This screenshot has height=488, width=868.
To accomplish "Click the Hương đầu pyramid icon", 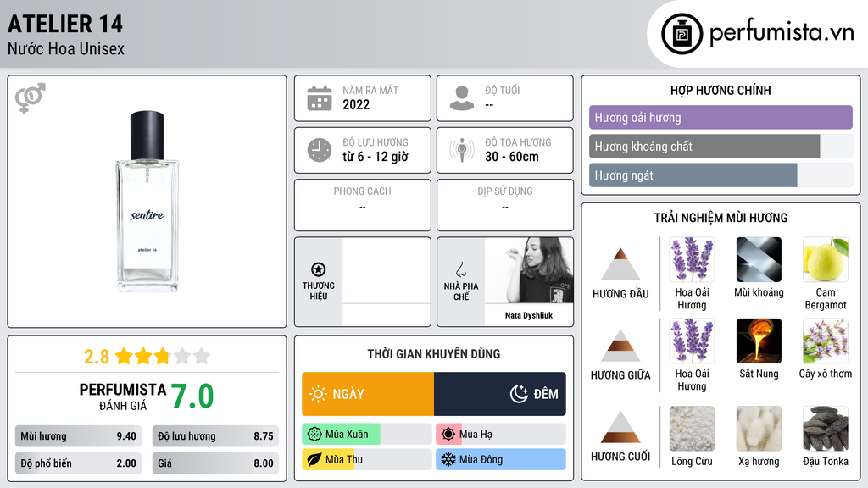I will click(620, 264).
